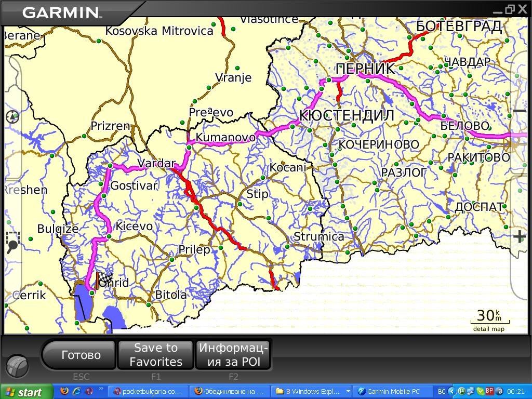Click the Vardar label on the map
Viewport: 532px width, 399px height.
pos(156,163)
